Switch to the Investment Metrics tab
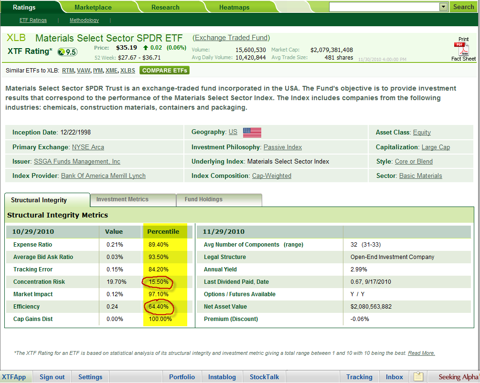The image size is (480, 383). pos(122,199)
